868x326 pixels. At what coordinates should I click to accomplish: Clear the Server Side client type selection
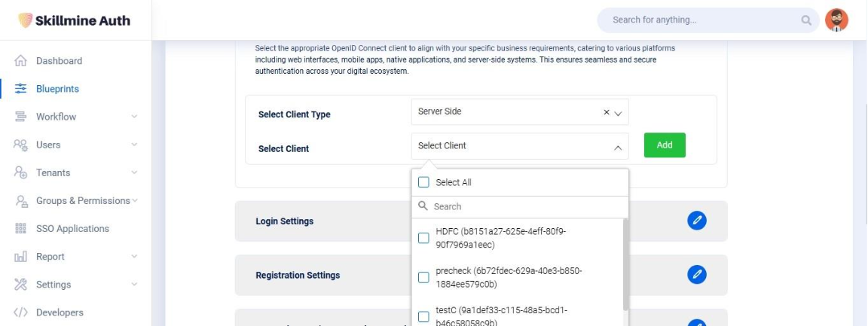tap(607, 112)
